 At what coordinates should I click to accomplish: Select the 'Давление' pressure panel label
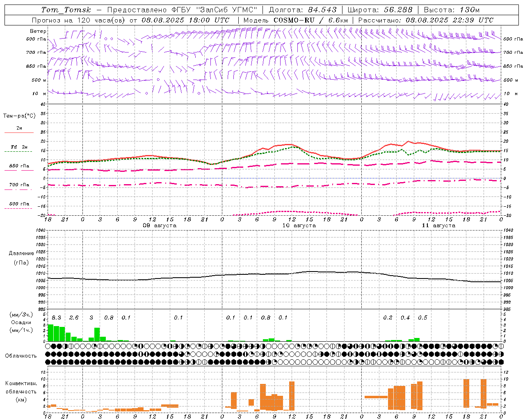[21, 253]
